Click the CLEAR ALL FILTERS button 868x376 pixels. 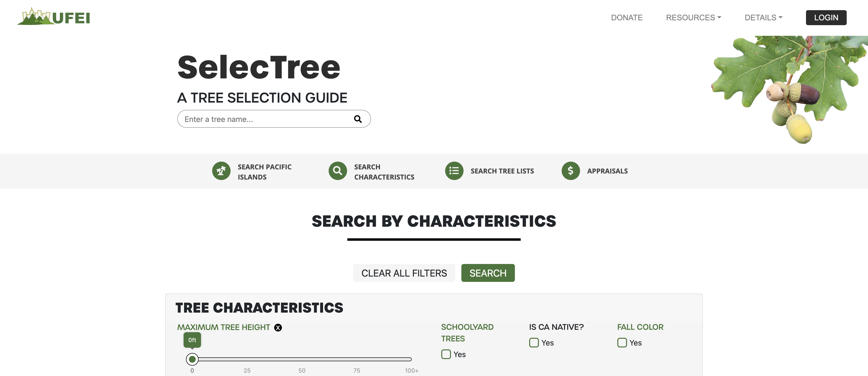[404, 273]
